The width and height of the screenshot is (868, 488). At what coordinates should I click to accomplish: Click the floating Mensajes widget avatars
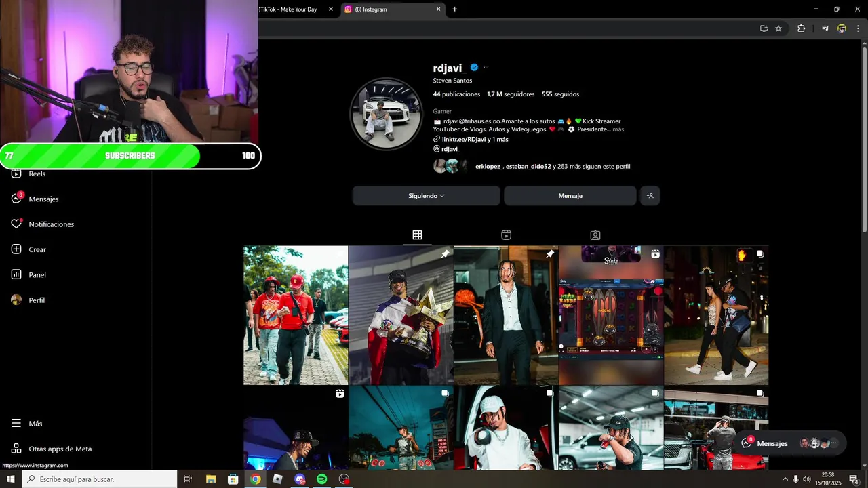[818, 443]
